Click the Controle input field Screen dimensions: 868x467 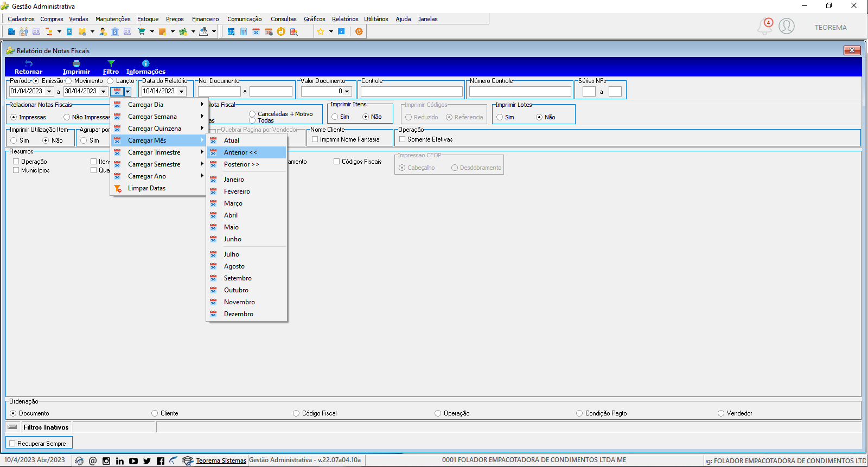412,92
